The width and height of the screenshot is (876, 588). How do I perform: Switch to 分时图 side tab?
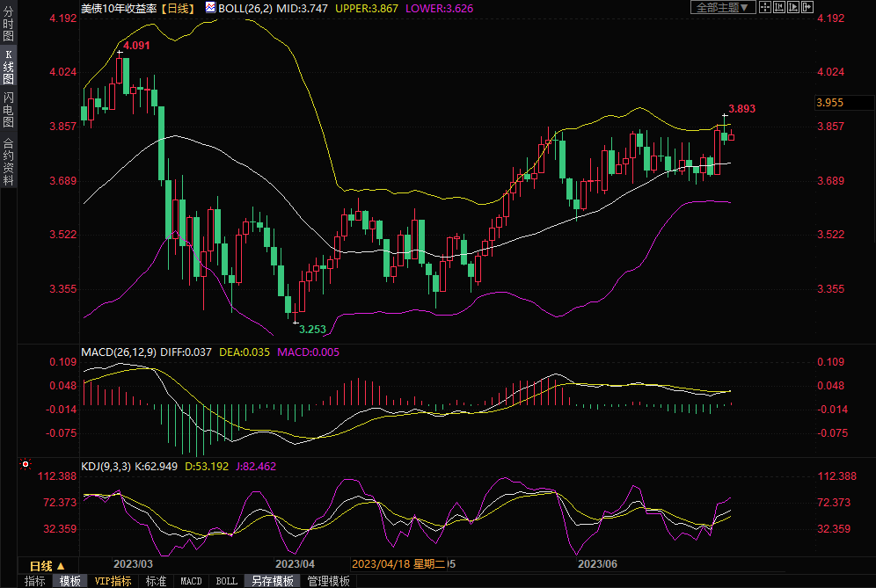point(8,24)
